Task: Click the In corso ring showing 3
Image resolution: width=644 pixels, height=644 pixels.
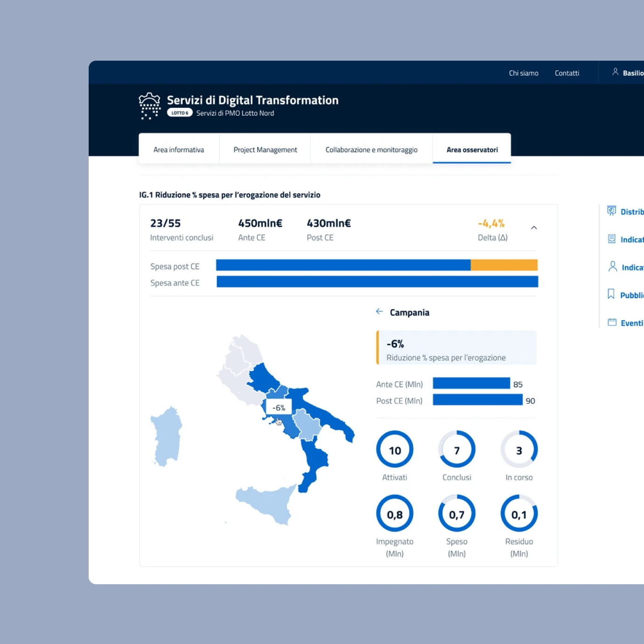Action: point(519,449)
